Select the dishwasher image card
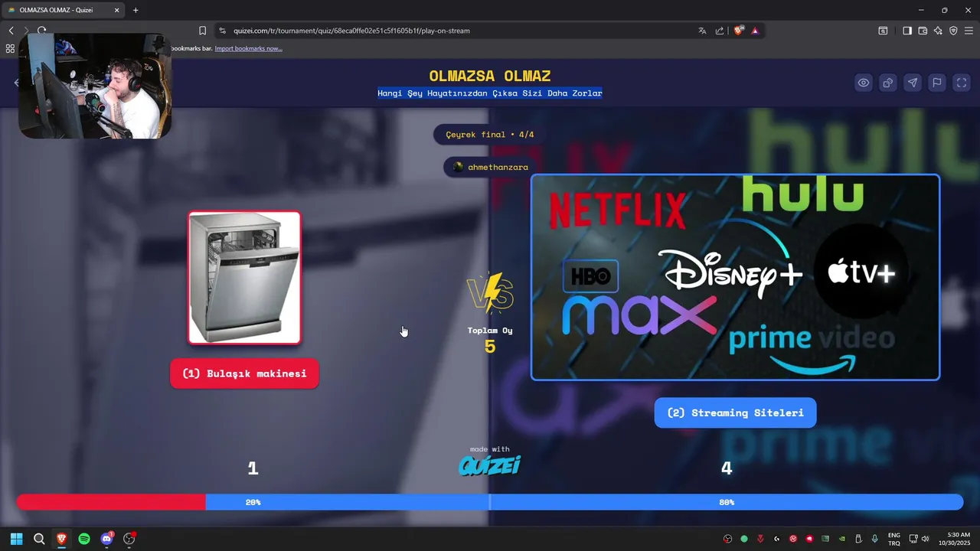This screenshot has height=551, width=980. [244, 278]
